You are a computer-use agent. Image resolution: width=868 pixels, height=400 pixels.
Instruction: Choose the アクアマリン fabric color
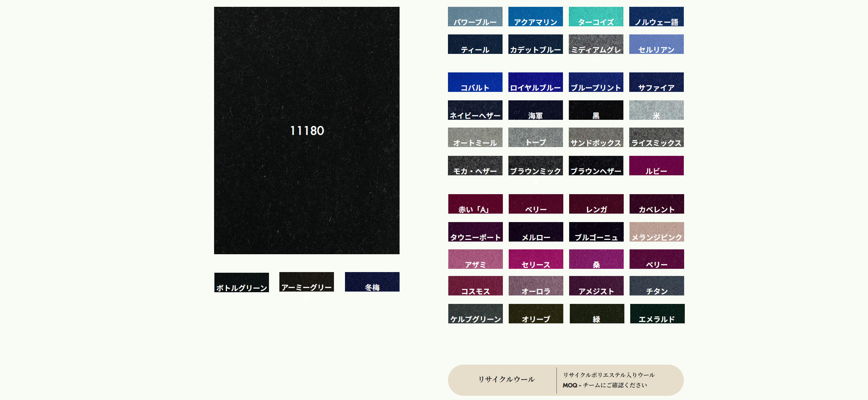(x=535, y=17)
